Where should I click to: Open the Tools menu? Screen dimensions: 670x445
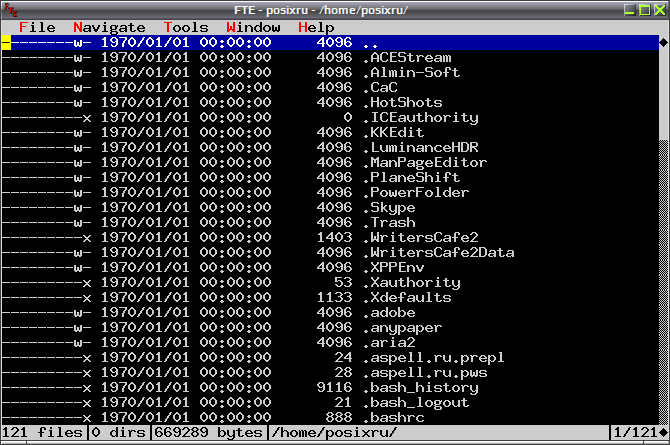[186, 27]
